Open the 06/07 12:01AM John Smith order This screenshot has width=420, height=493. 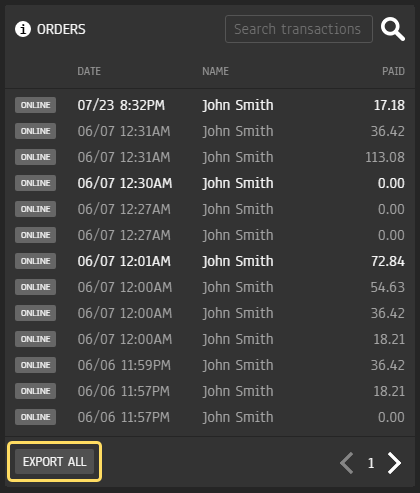(210, 261)
